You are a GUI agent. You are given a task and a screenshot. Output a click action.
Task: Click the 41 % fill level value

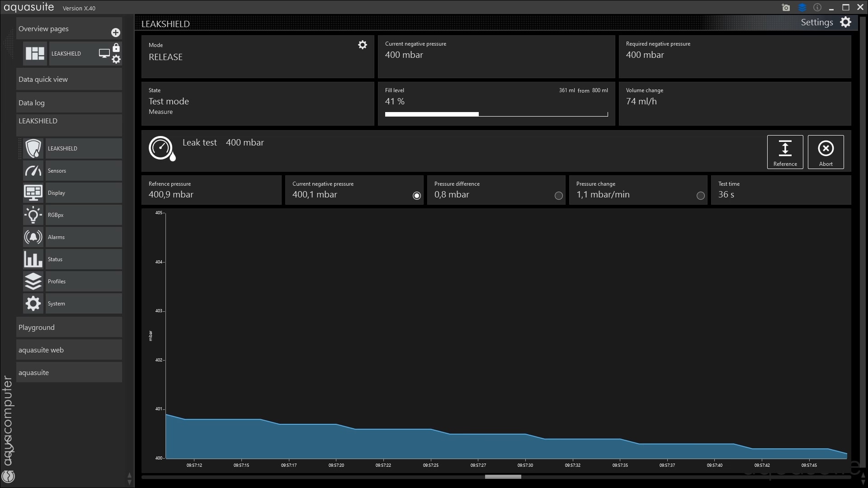tap(395, 101)
